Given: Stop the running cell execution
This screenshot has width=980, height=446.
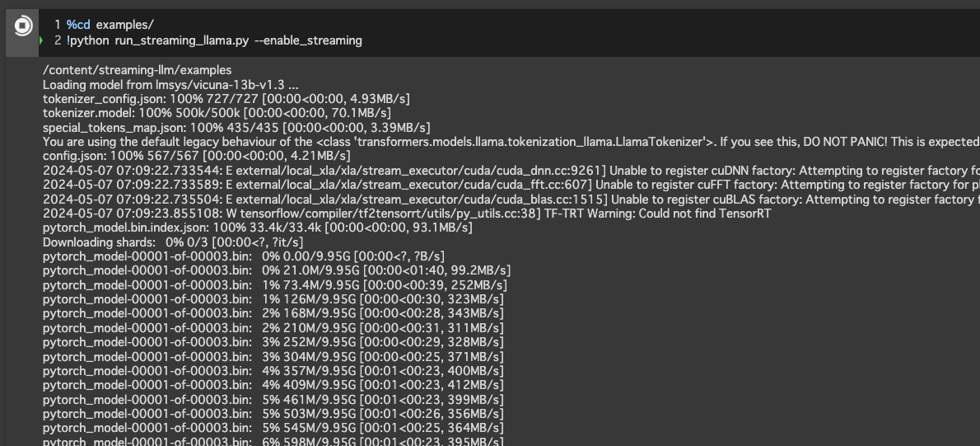Looking at the screenshot, I should [23, 26].
